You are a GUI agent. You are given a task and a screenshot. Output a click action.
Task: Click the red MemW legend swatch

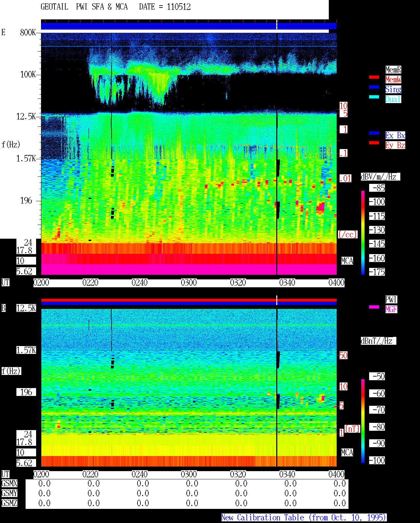[374, 77]
